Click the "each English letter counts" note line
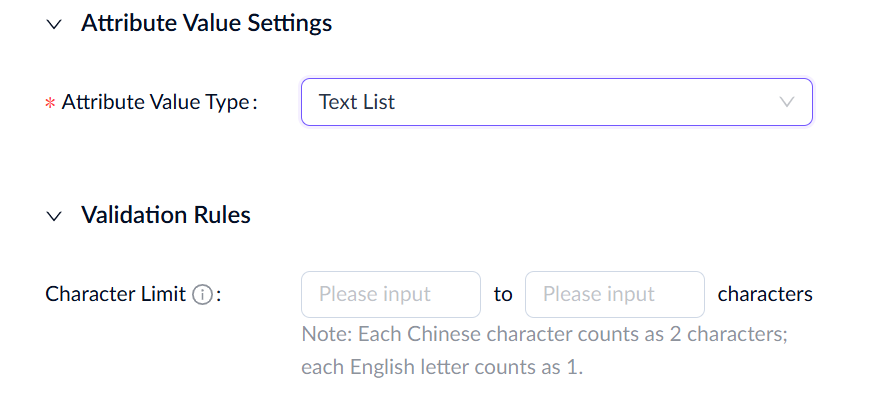Screen dimensions: 891x408 tap(441, 367)
